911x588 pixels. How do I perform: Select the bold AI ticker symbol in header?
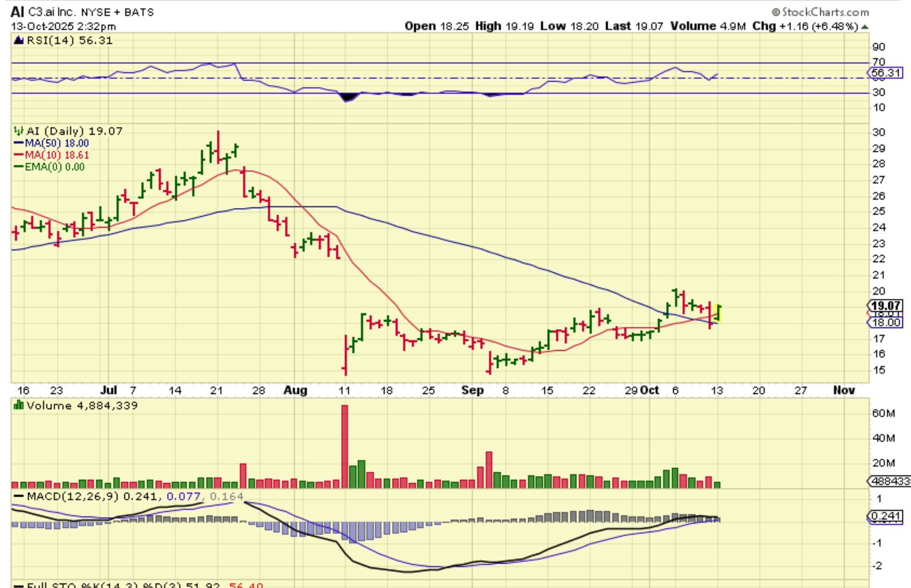[17, 12]
